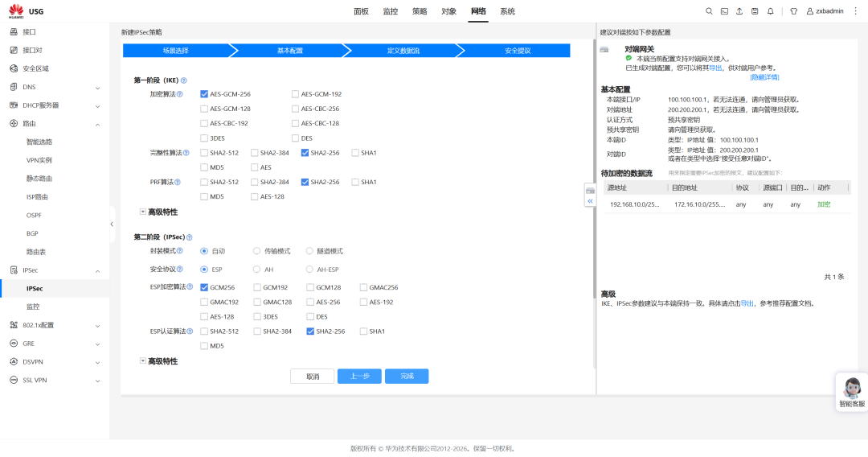Check IKE AES-CBC-256 encryption
This screenshot has height=457, width=868.
point(295,109)
